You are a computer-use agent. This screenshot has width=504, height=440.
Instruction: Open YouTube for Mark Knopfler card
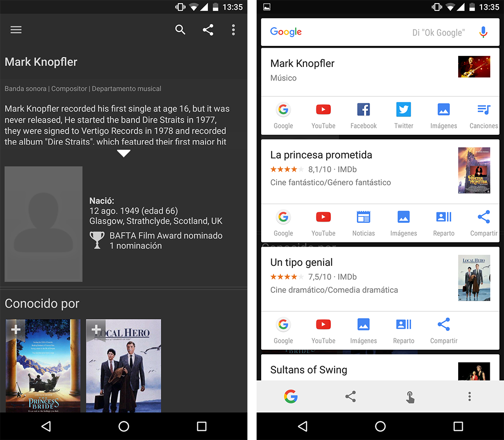323,116
